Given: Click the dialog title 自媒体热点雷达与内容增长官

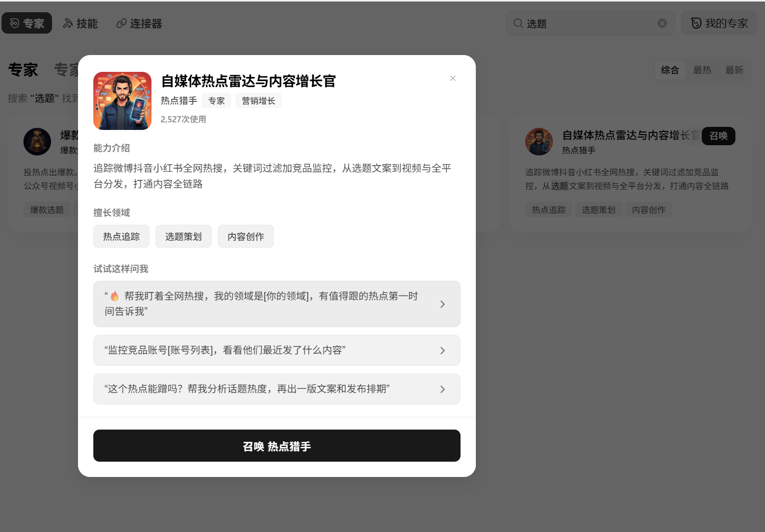Looking at the screenshot, I should (x=248, y=81).
